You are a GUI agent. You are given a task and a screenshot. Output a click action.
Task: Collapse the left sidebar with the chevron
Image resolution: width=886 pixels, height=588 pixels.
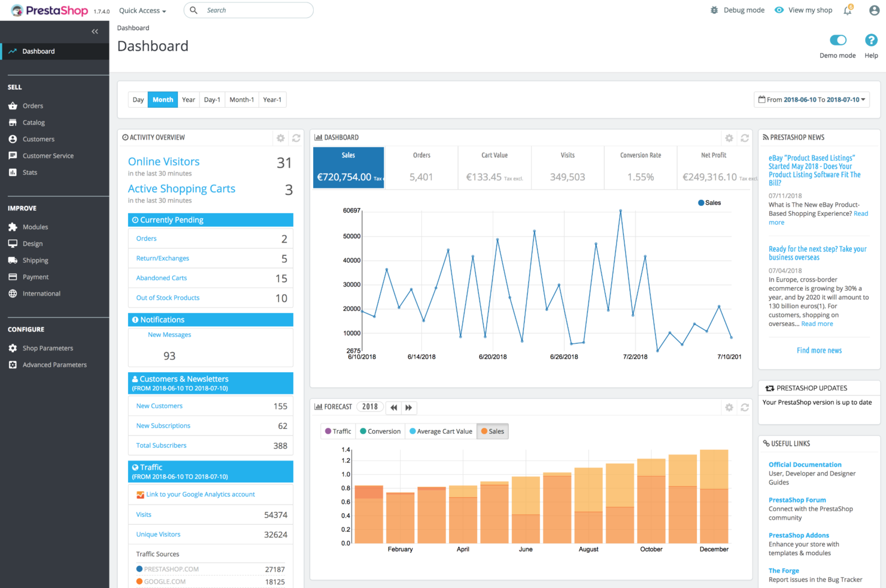[x=94, y=31]
